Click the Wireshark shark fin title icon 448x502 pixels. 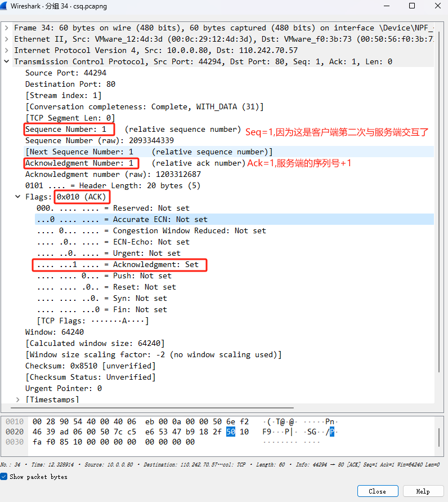click(4, 6)
